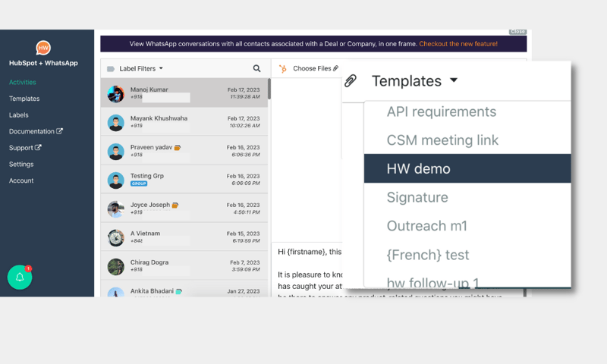Open the Chirag Dogra conversation
607x364 pixels.
184,265
